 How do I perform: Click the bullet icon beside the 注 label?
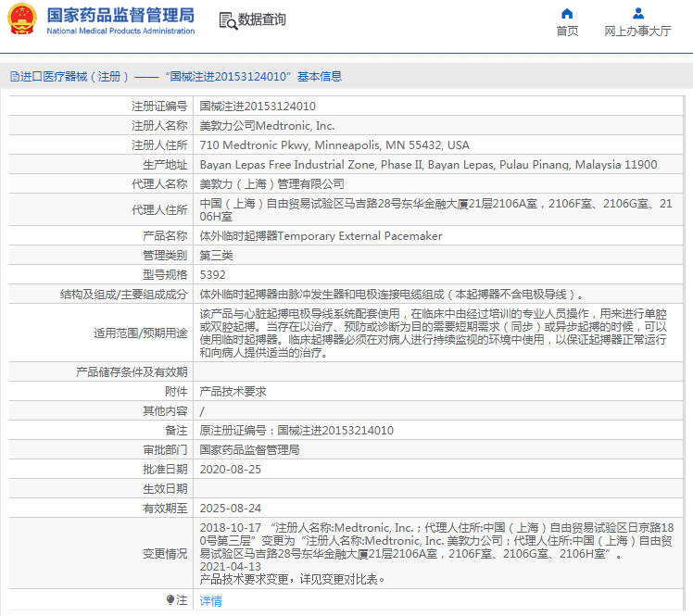170,600
